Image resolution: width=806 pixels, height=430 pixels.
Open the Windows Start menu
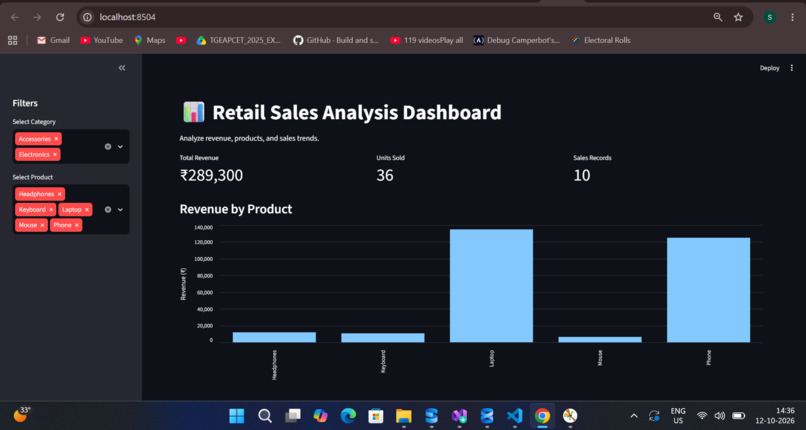pyautogui.click(x=236, y=415)
